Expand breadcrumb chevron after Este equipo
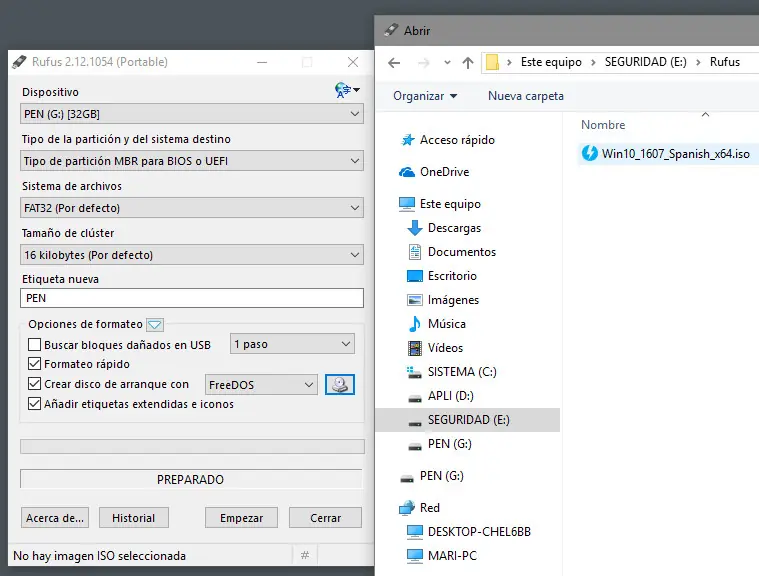The width and height of the screenshot is (759, 576). coord(593,62)
